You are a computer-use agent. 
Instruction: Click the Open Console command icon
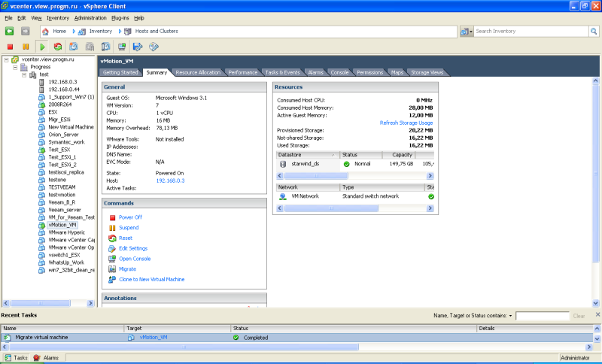tap(112, 259)
